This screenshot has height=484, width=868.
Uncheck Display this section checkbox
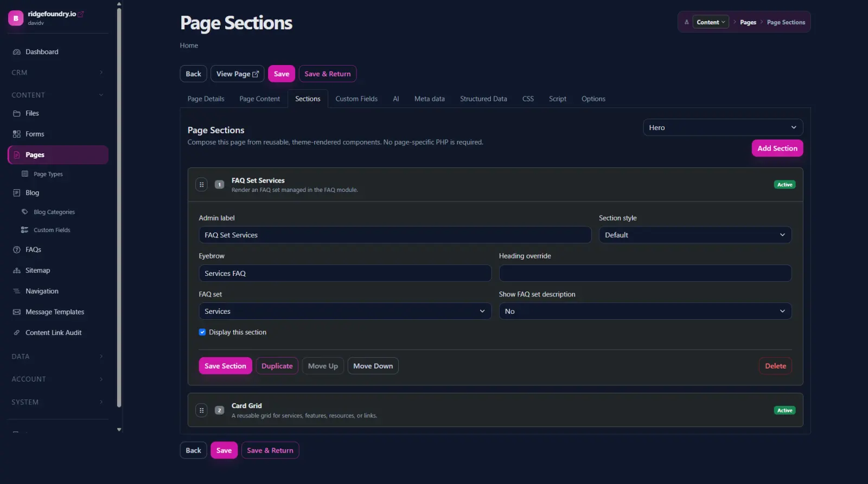(202, 332)
